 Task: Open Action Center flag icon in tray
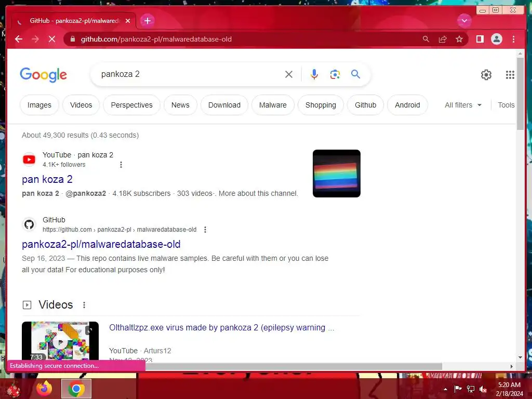(x=458, y=389)
